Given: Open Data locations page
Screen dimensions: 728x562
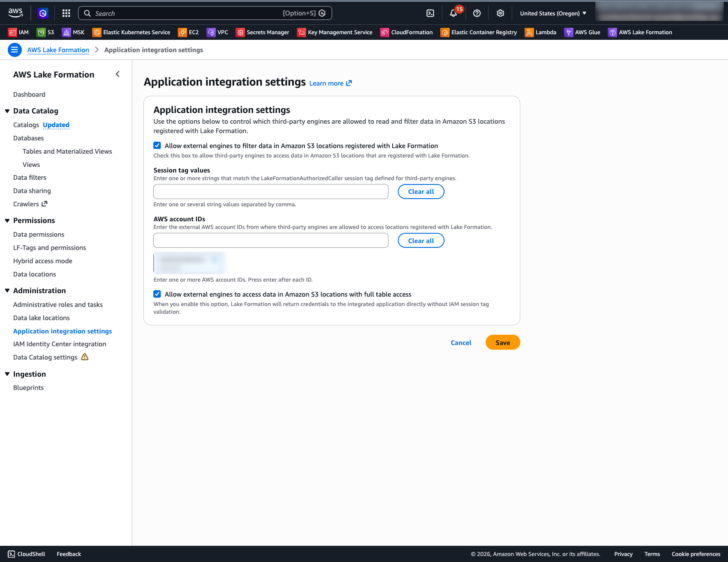Looking at the screenshot, I should pos(35,274).
